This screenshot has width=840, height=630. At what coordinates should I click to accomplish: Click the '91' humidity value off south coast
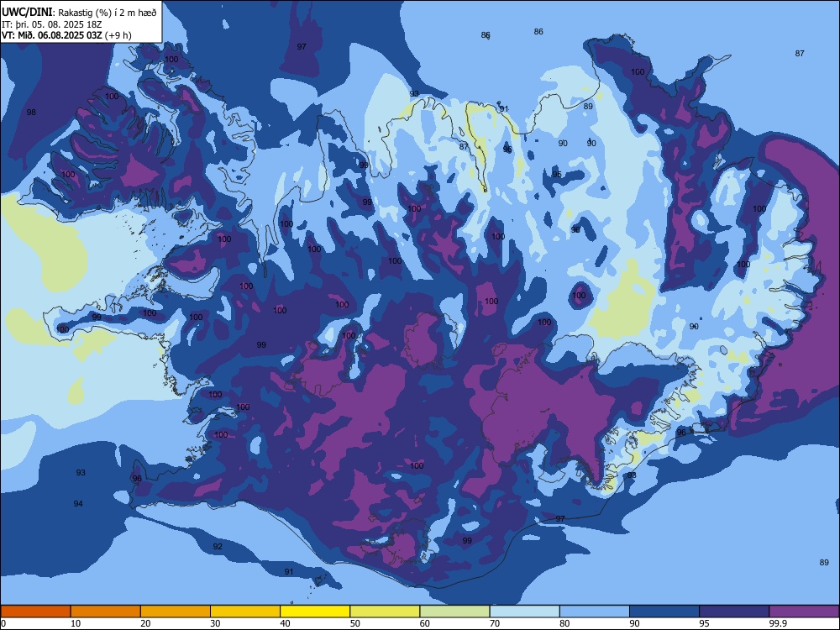pos(289,571)
